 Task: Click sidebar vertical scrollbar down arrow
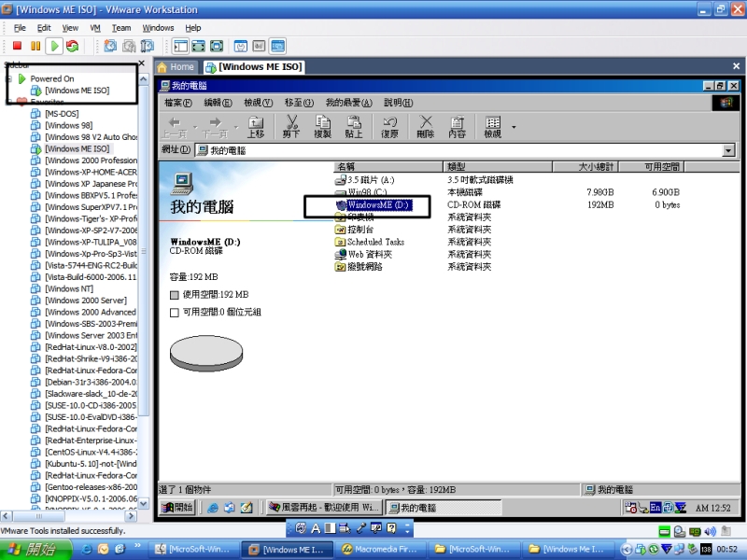(x=144, y=503)
